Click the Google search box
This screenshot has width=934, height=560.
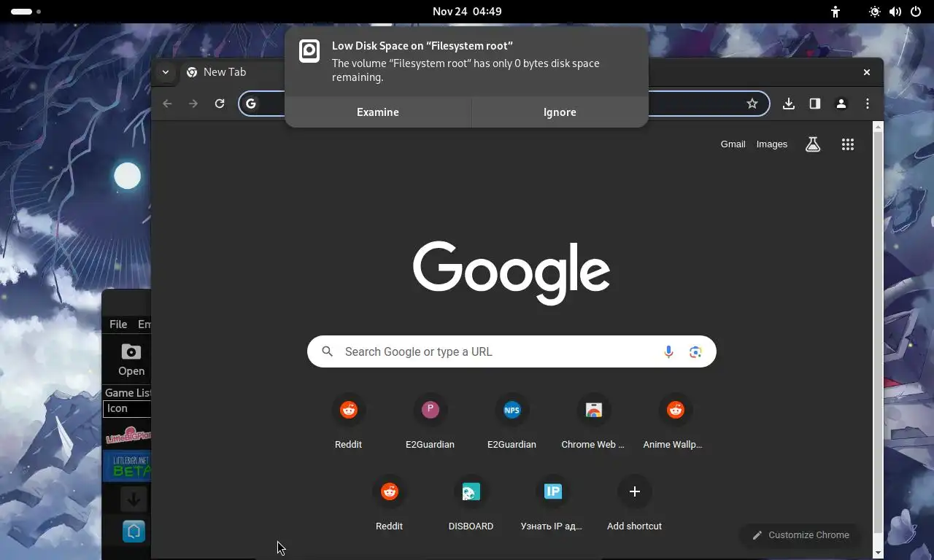tap(512, 351)
